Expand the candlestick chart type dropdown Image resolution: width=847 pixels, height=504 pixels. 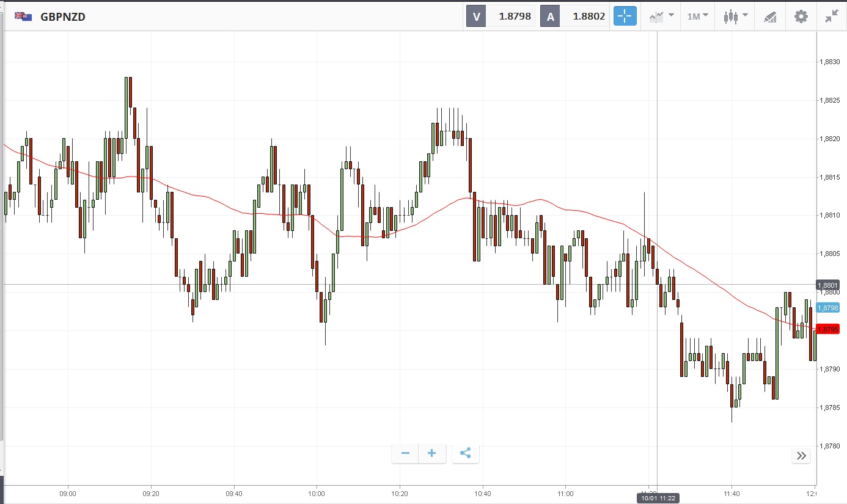[x=735, y=16]
